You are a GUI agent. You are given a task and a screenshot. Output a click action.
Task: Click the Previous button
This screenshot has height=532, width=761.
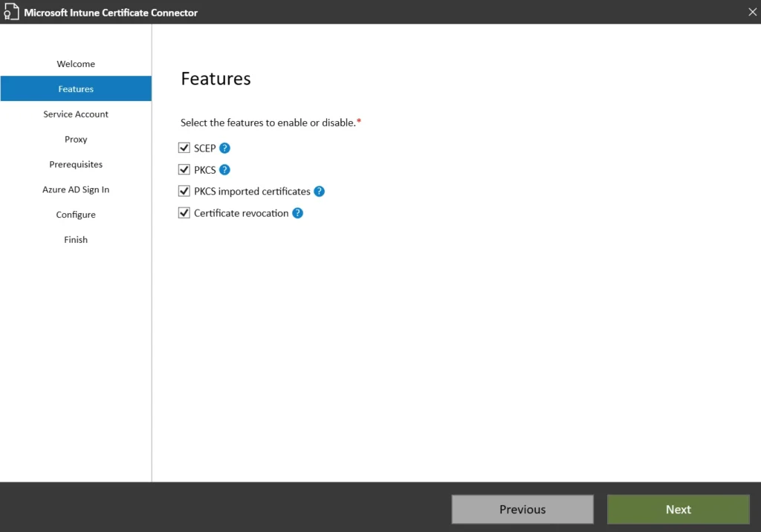pos(522,510)
